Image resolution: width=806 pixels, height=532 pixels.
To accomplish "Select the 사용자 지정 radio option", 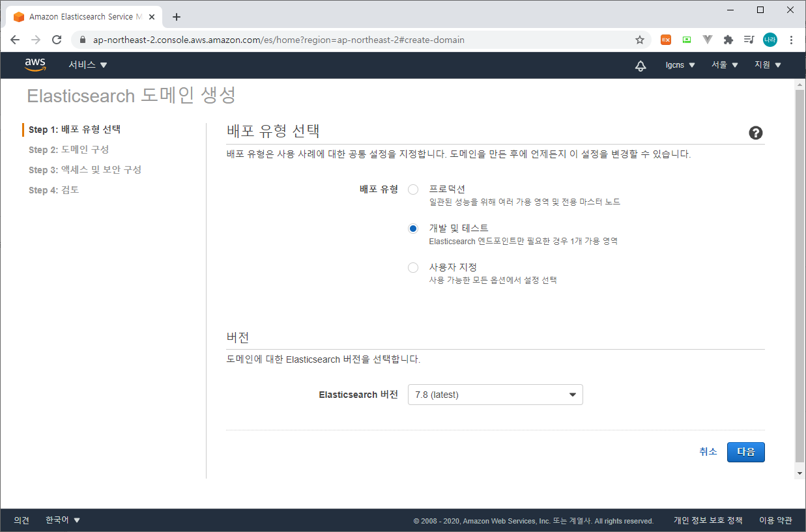I will (413, 268).
